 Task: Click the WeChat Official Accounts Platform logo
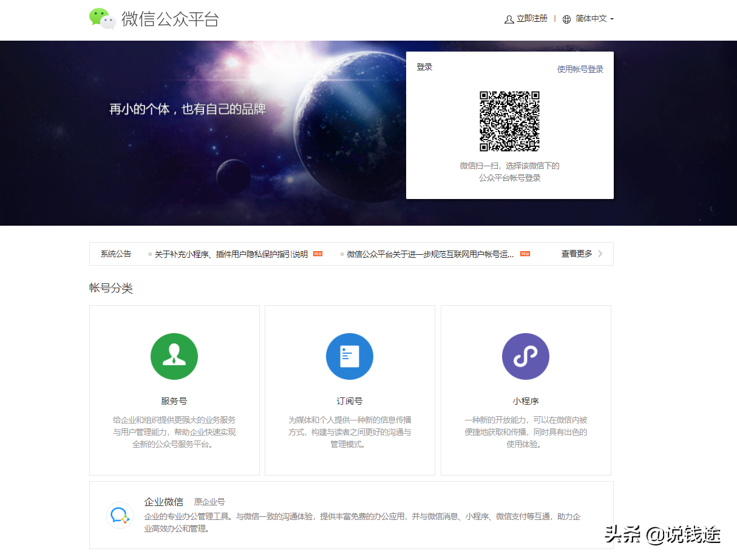point(153,19)
